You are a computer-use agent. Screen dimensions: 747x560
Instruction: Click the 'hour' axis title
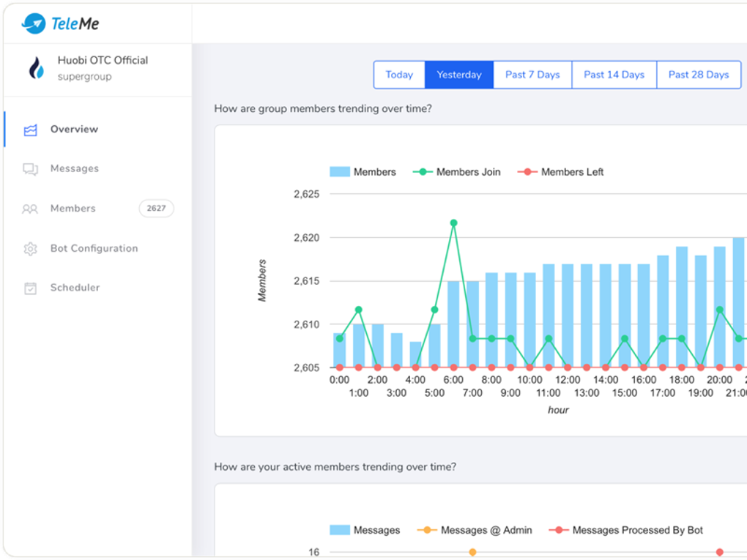(x=558, y=410)
